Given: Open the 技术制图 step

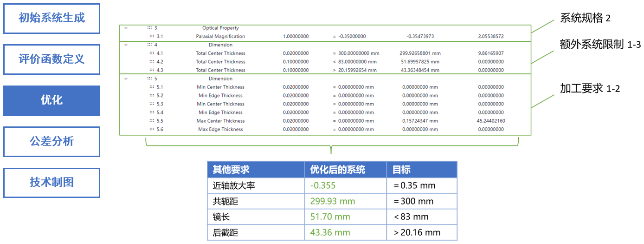Looking at the screenshot, I should [x=52, y=182].
